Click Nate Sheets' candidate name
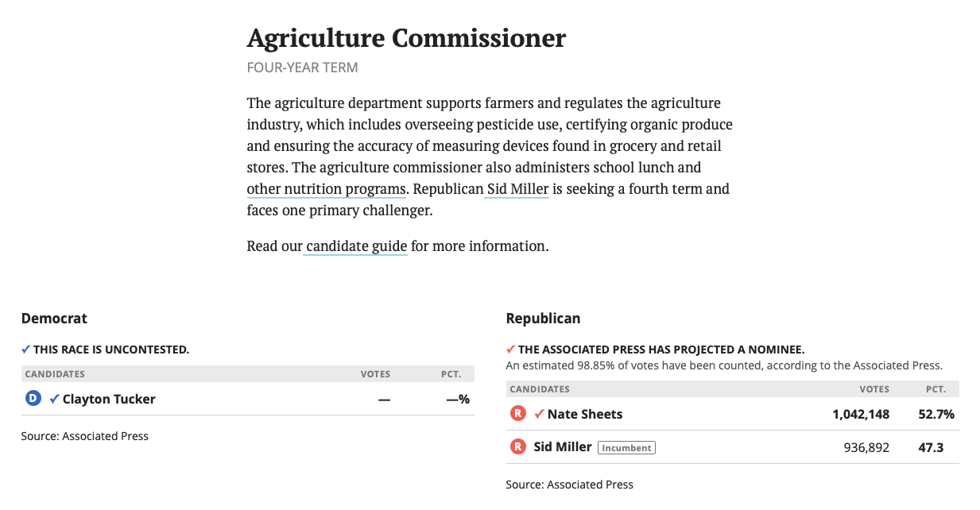This screenshot has height=510, width=980. [x=585, y=414]
